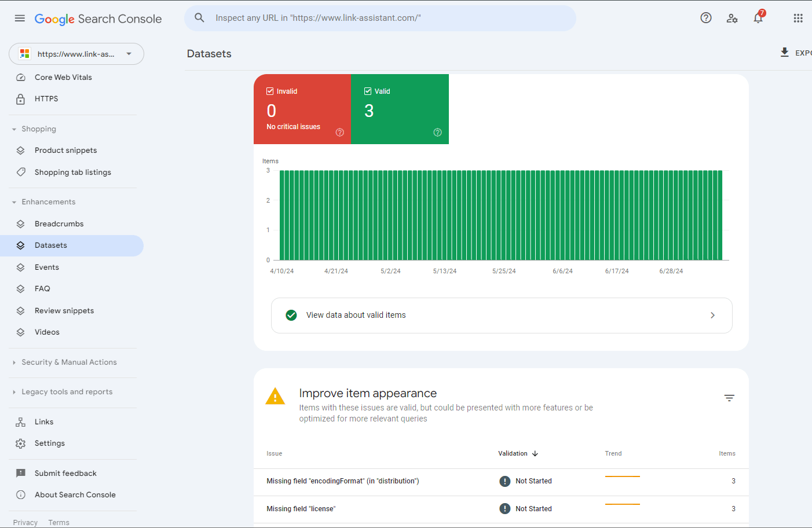Click the Invalid card's No critical issues text
The height and width of the screenshot is (528, 812).
[294, 127]
